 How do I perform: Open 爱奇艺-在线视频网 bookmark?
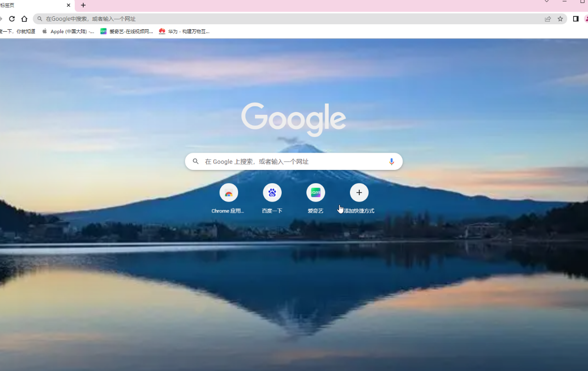127,32
